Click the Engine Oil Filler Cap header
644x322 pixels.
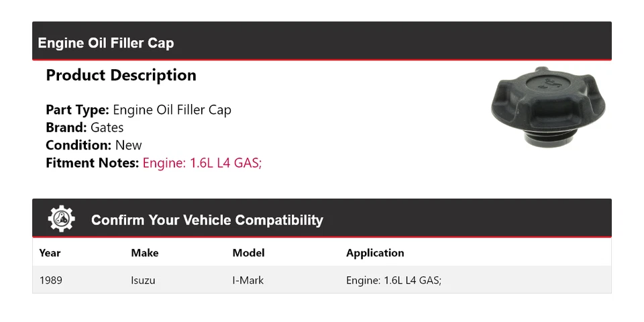[106, 43]
